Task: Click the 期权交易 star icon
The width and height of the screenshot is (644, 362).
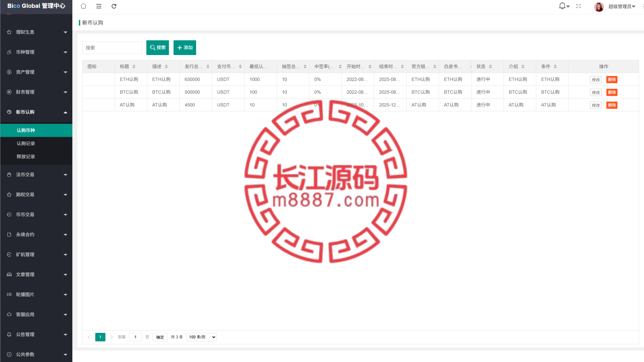Action: pyautogui.click(x=9, y=195)
